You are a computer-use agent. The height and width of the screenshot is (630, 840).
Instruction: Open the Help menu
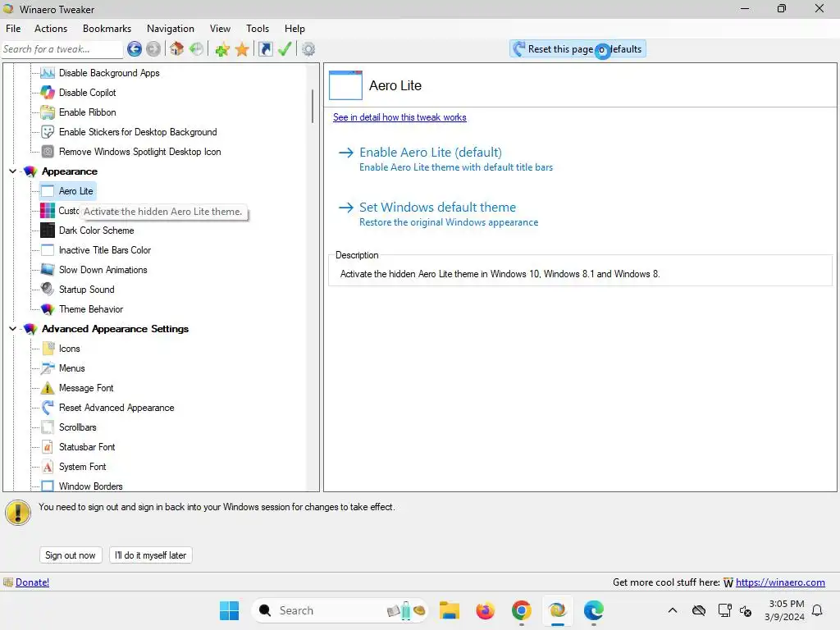tap(294, 29)
